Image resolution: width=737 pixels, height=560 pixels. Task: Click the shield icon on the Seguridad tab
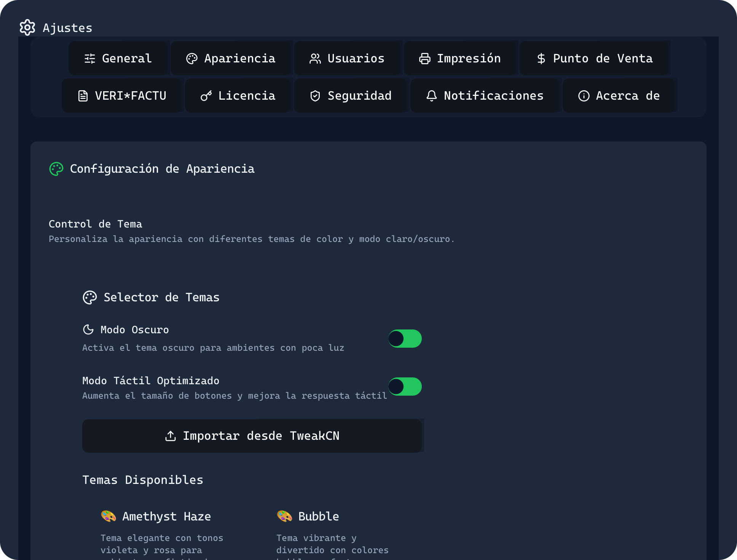pyautogui.click(x=315, y=95)
